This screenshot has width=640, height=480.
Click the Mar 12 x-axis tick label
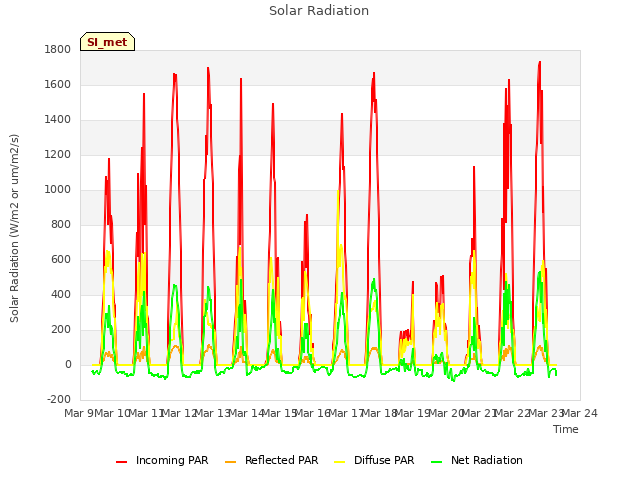(x=180, y=413)
